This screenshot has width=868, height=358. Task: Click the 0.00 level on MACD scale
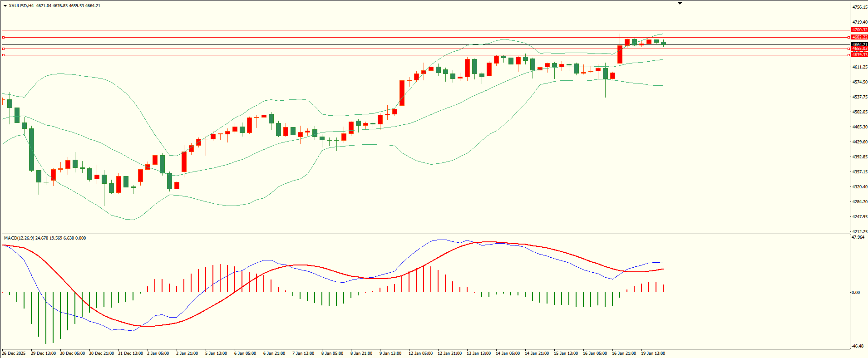coord(856,293)
